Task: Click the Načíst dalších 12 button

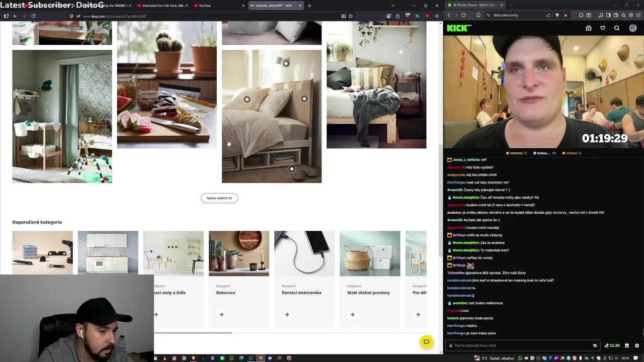Action: point(219,198)
